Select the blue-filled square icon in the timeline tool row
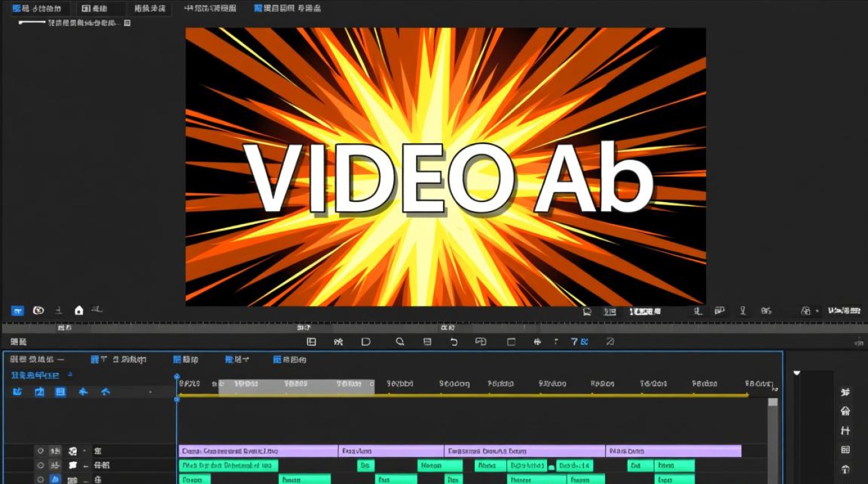This screenshot has width=868, height=484. 60,392
